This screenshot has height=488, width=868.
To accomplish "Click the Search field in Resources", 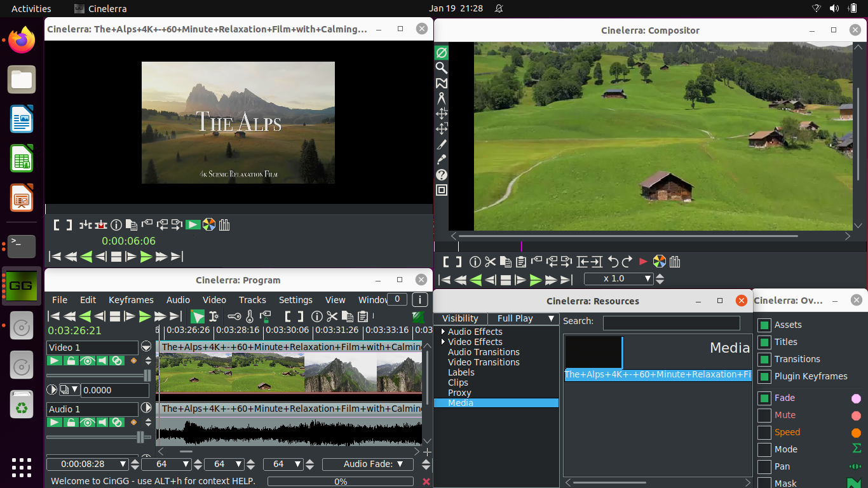I will 671,323.
